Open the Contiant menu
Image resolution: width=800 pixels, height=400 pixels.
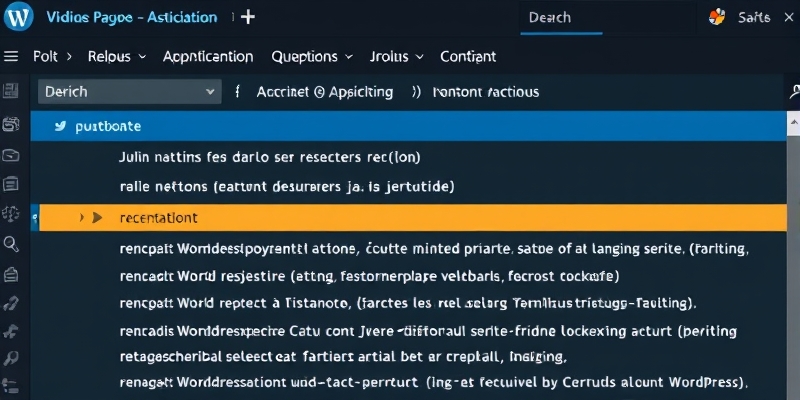click(468, 57)
